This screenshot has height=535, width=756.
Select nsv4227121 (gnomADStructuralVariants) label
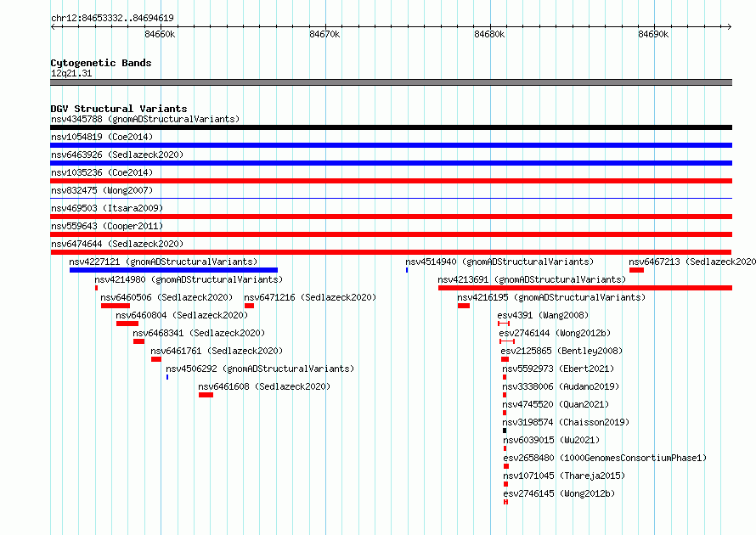(x=163, y=262)
